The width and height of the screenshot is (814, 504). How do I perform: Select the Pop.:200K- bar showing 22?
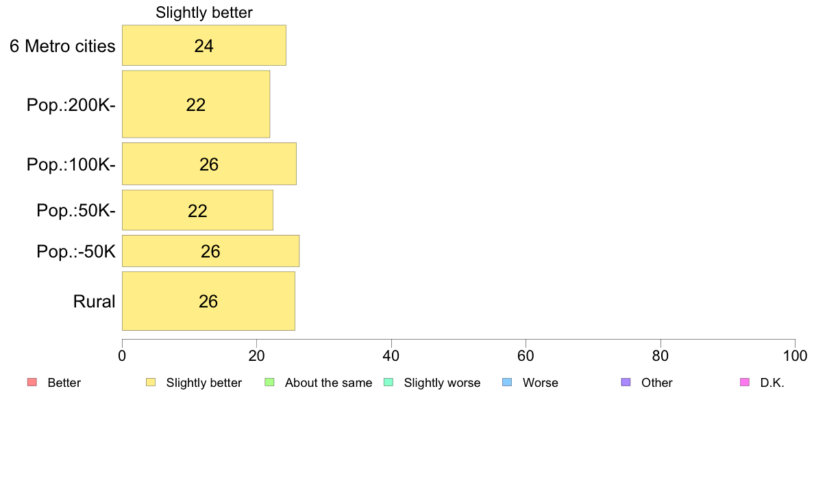196,104
